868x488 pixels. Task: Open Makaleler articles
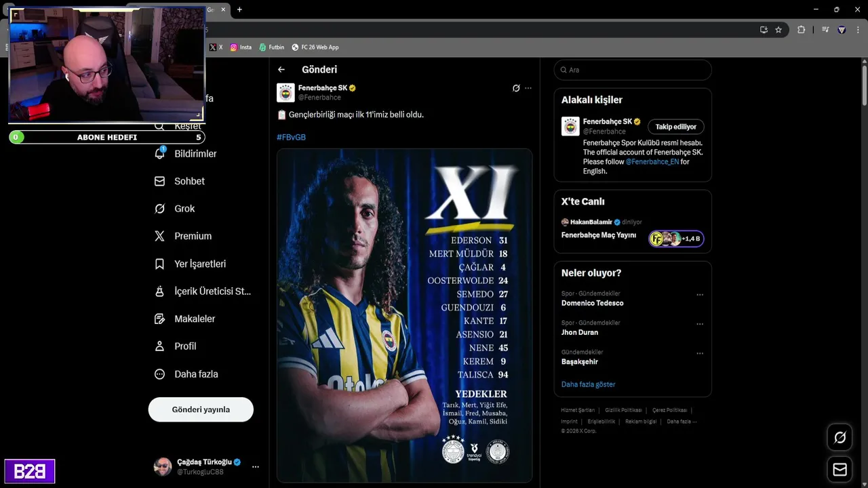coord(185,319)
